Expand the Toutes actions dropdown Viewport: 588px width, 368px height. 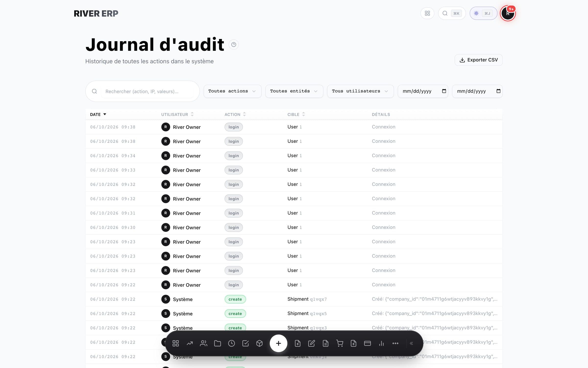tap(232, 91)
